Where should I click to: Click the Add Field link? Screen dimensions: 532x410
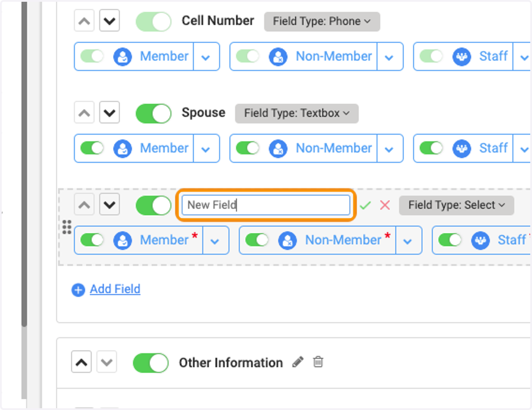(x=115, y=289)
